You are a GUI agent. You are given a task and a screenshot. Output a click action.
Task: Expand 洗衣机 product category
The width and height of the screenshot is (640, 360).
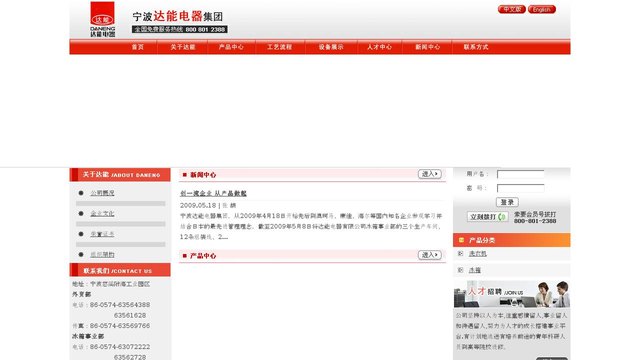click(x=460, y=253)
